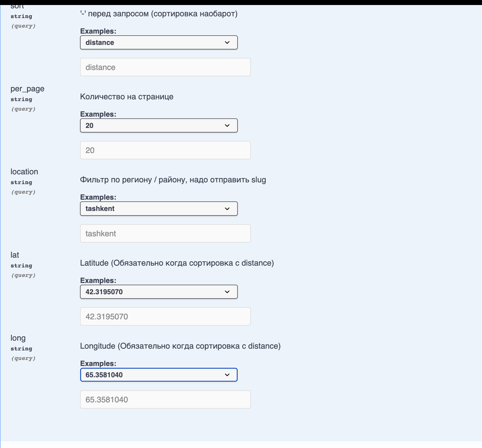Click the Longitude description text
Viewport: 482px width, 448px height.
[180, 346]
